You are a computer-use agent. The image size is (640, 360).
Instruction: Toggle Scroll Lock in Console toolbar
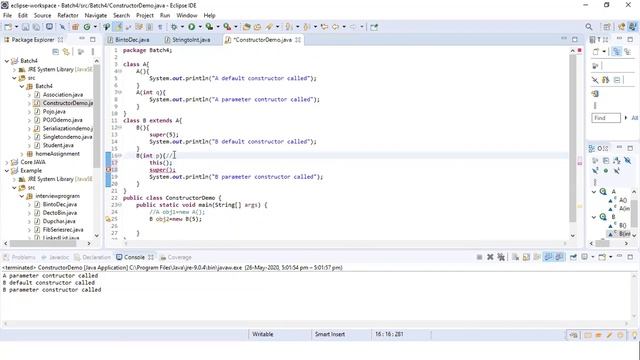(x=527, y=257)
